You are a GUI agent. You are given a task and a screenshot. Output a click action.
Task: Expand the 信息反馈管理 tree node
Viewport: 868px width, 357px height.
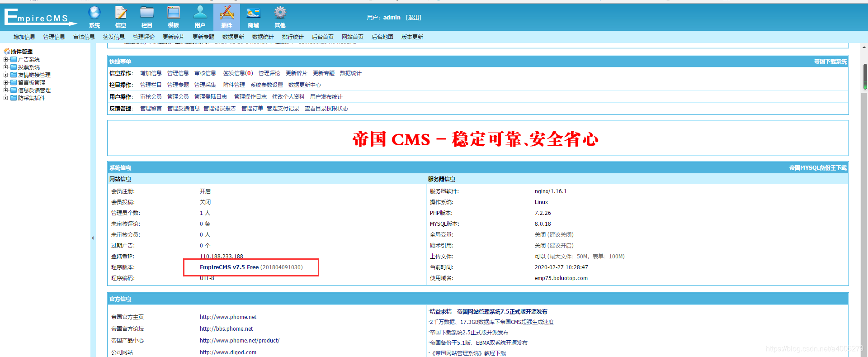(x=6, y=90)
